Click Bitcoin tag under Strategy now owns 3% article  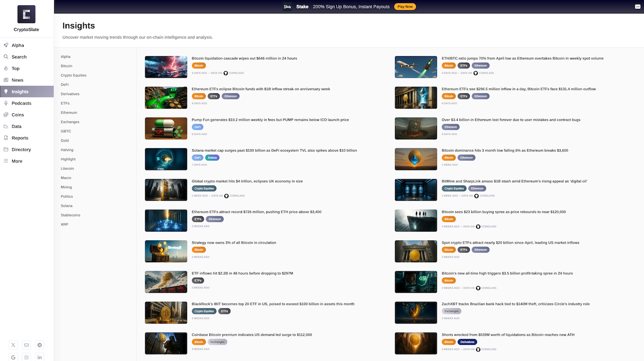coord(199,250)
